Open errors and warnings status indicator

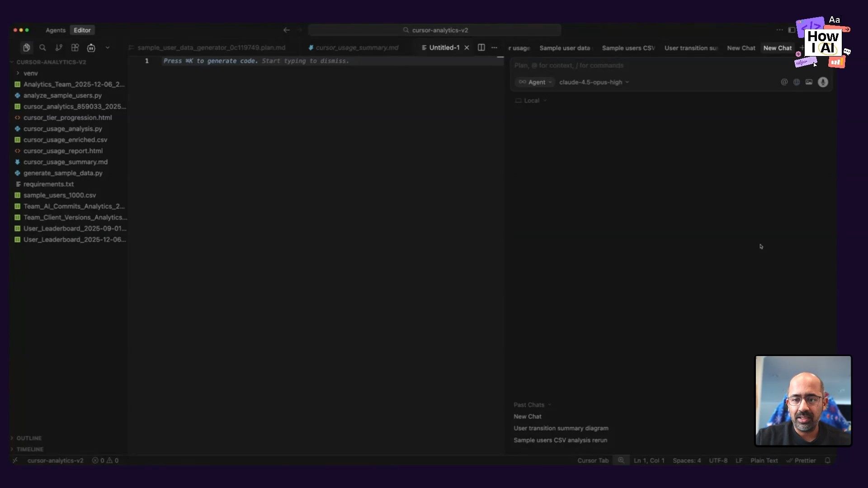105,460
